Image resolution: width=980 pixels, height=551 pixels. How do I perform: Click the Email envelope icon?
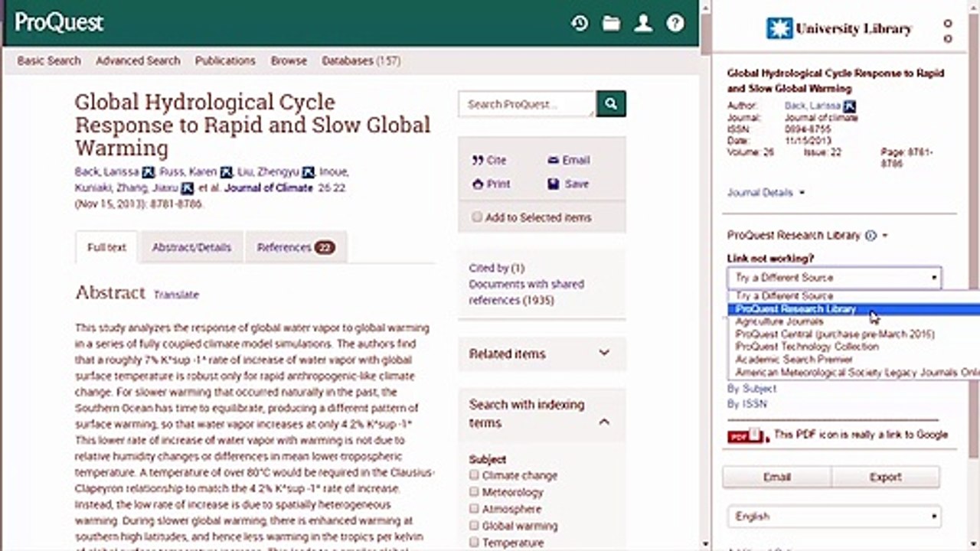coord(554,160)
